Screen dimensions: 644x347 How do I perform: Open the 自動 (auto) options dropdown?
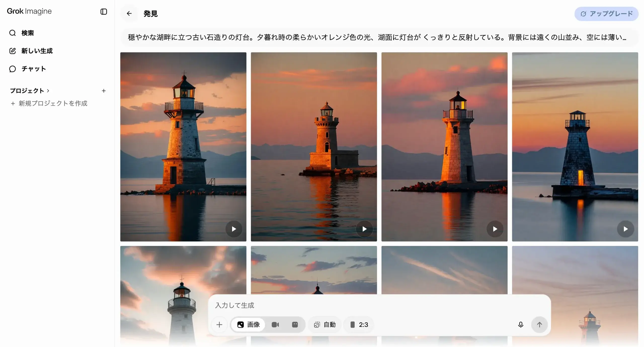325,325
